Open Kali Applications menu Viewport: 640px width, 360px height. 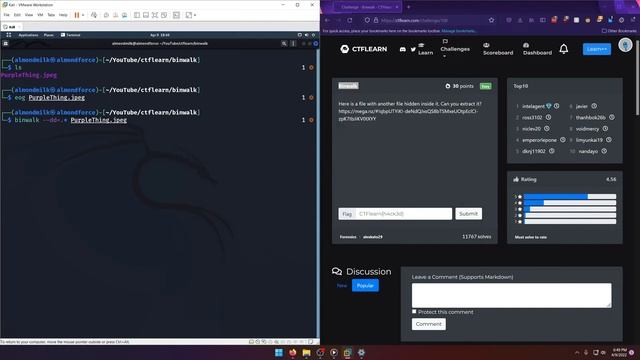28,35
